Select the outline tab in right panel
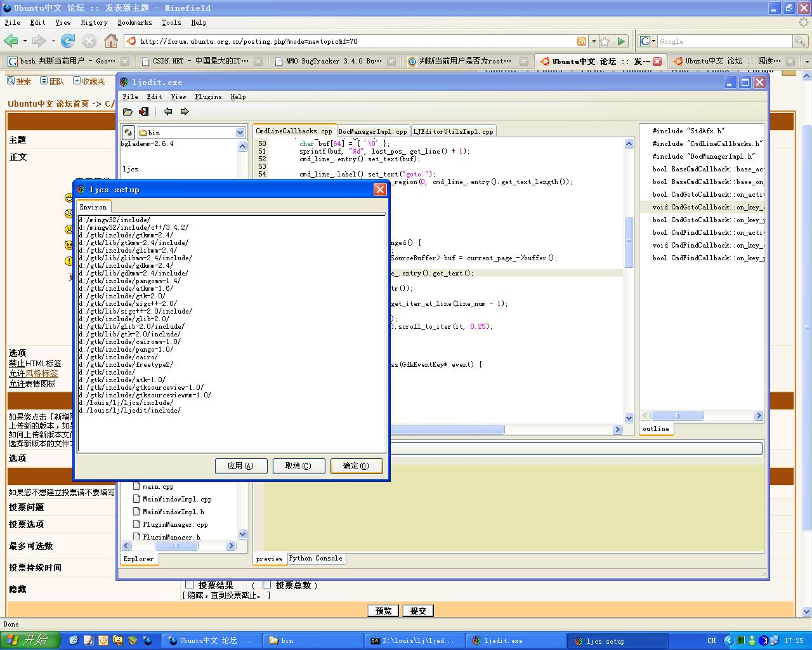The width and height of the screenshot is (812, 650). [x=655, y=428]
